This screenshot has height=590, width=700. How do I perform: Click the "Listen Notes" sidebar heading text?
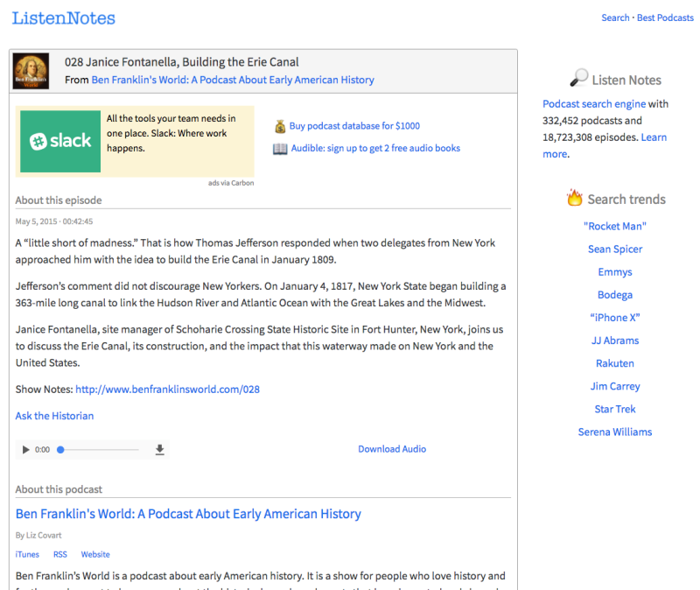tap(626, 80)
